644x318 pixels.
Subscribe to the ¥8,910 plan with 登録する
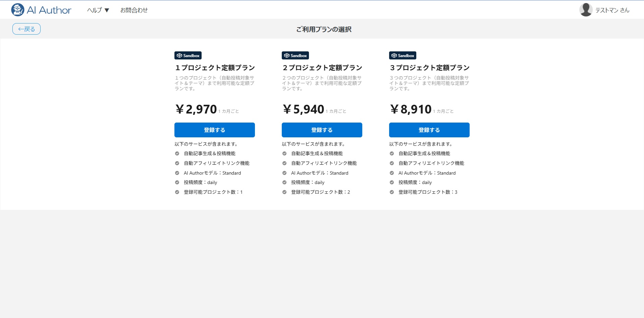pos(429,130)
